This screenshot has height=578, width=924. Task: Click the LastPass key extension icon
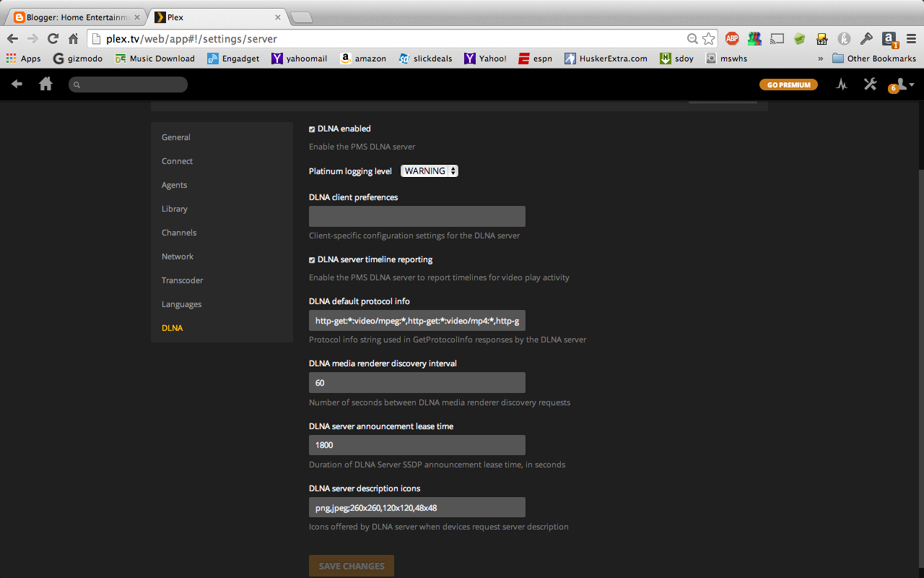point(866,38)
